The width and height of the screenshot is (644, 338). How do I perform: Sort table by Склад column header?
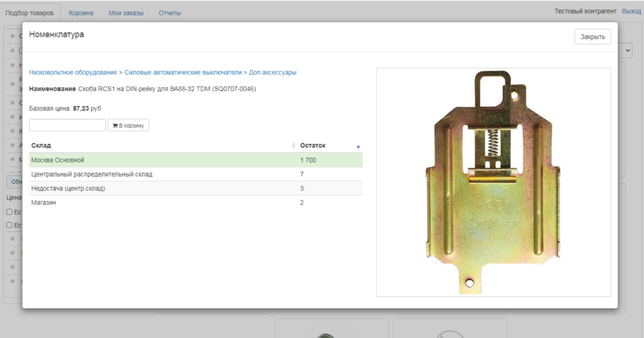click(164, 146)
